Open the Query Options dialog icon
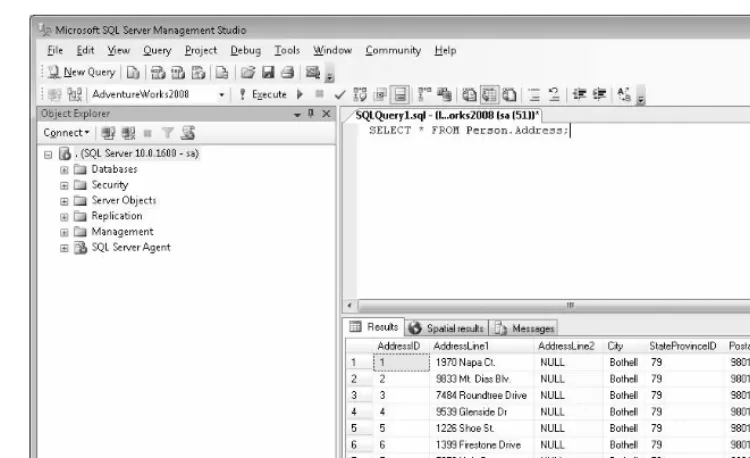Image resolution: width=750 pixels, height=458 pixels. [380, 95]
